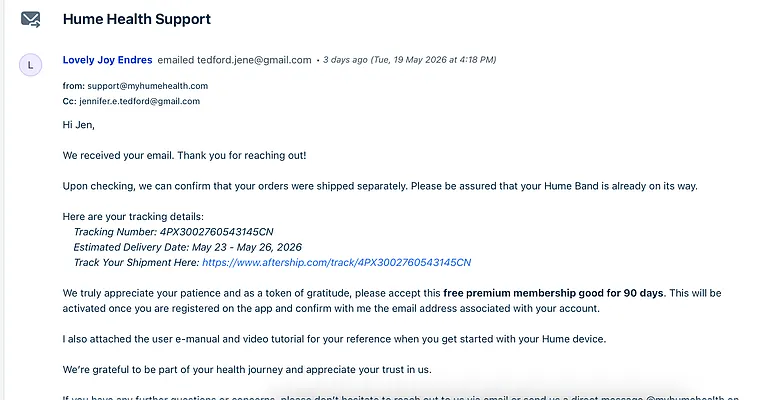Select recipient address tedford.jene@gmail.com
Image resolution: width=774 pixels, height=400 pixels.
coord(254,60)
